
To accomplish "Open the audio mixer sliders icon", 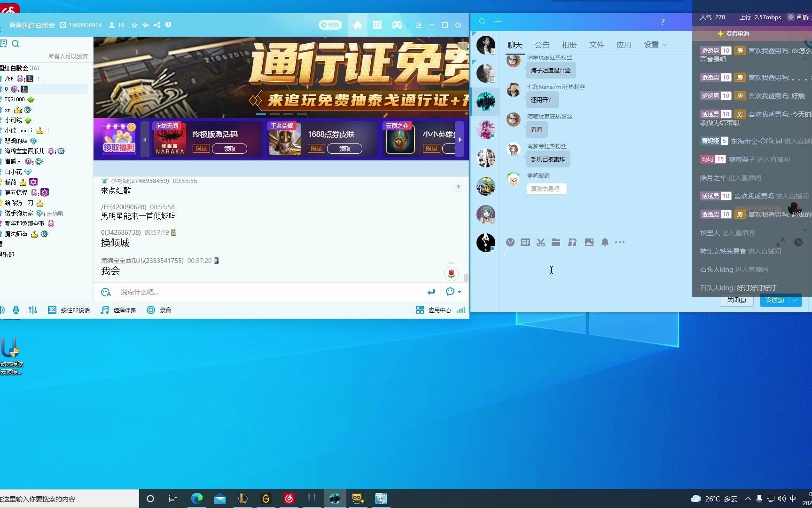I will tap(33, 310).
